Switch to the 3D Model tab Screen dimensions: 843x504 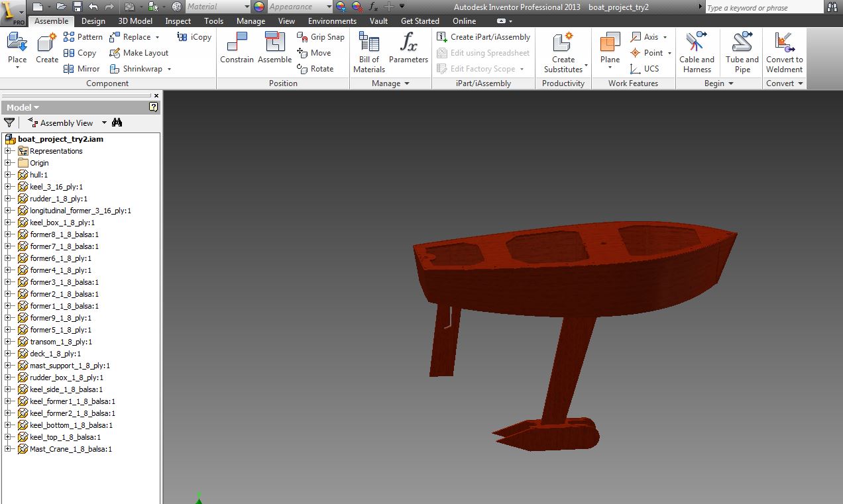tap(135, 21)
